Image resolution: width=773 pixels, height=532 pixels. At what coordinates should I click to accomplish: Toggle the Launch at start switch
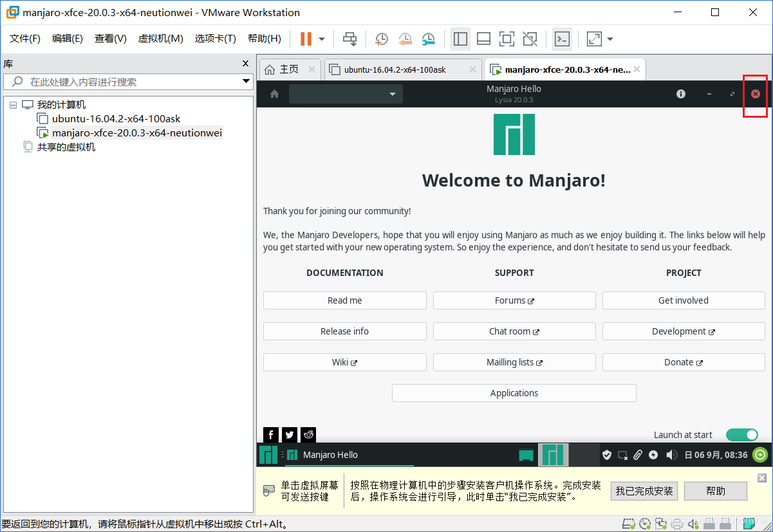(742, 435)
